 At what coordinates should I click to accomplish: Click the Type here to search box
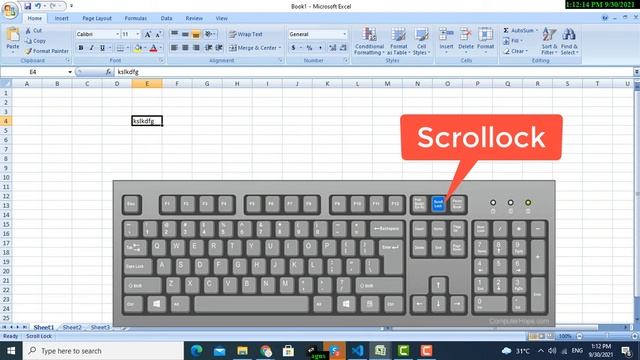[103, 351]
